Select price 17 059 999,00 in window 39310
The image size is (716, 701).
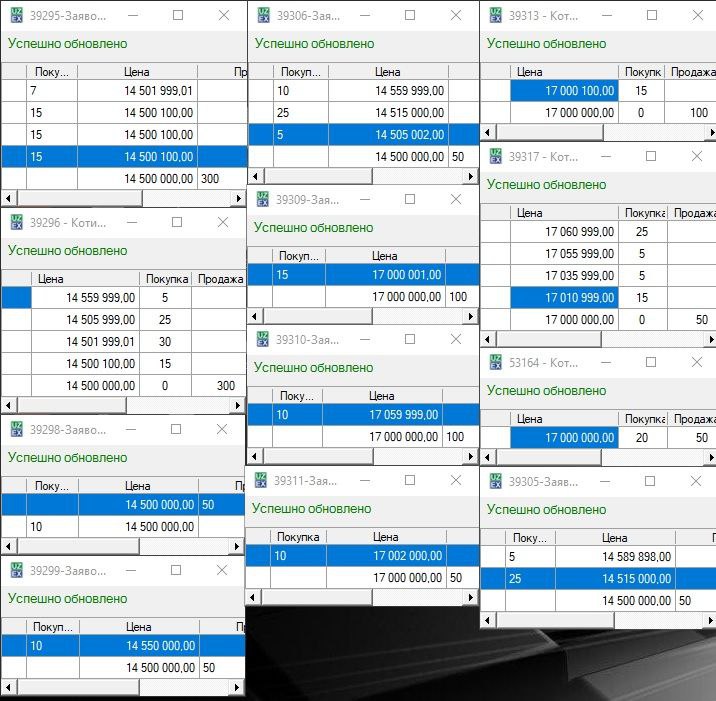[382, 415]
